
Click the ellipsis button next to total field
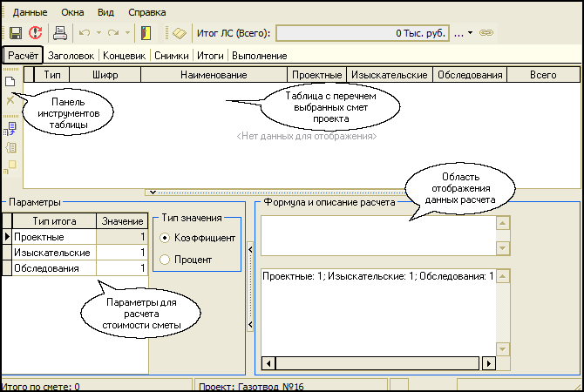coord(458,33)
